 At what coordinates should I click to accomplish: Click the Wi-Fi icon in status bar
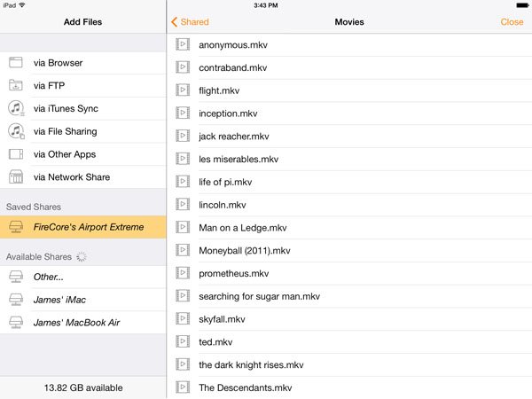point(22,5)
